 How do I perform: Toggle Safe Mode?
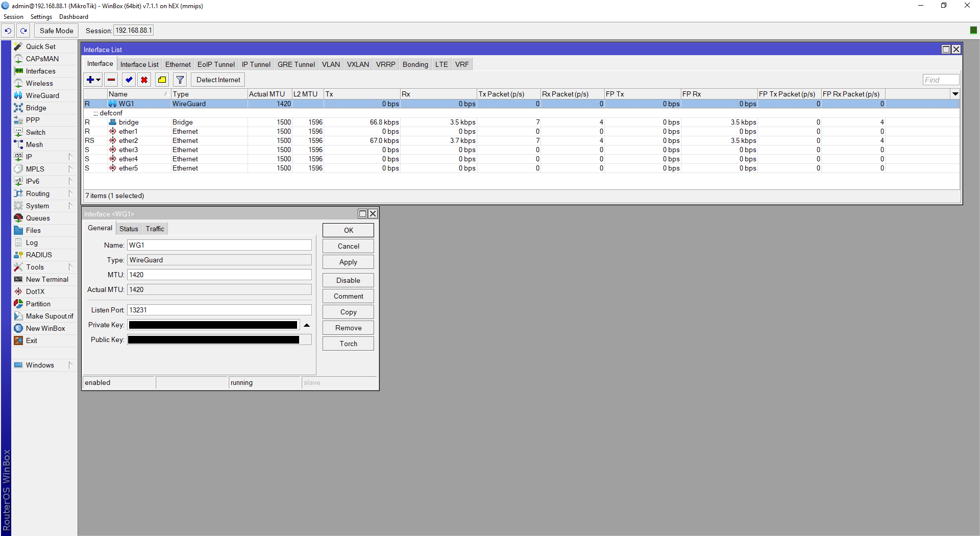point(56,31)
